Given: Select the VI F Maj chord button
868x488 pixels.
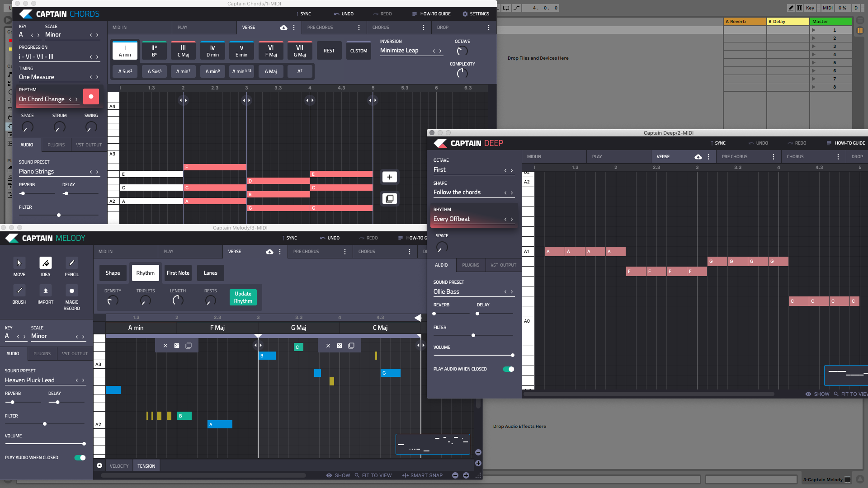Looking at the screenshot, I should point(271,51).
